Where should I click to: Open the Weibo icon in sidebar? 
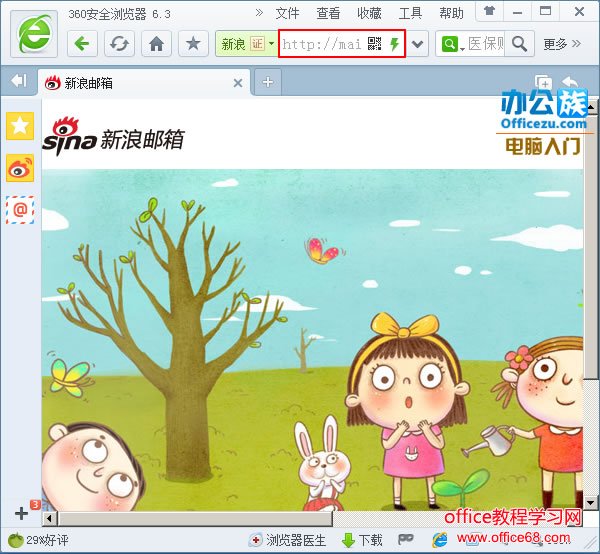(20, 168)
